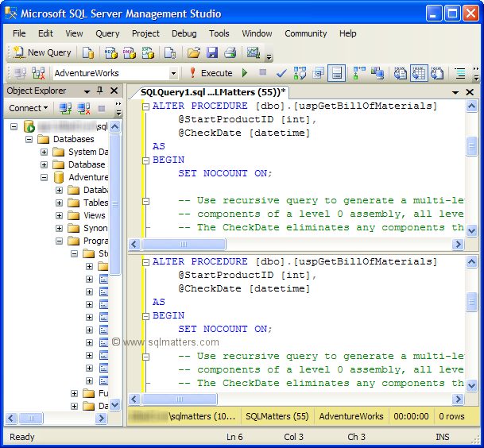The height and width of the screenshot is (448, 484).
Task: Display the Estimated Execution Plan
Action: tap(300, 73)
